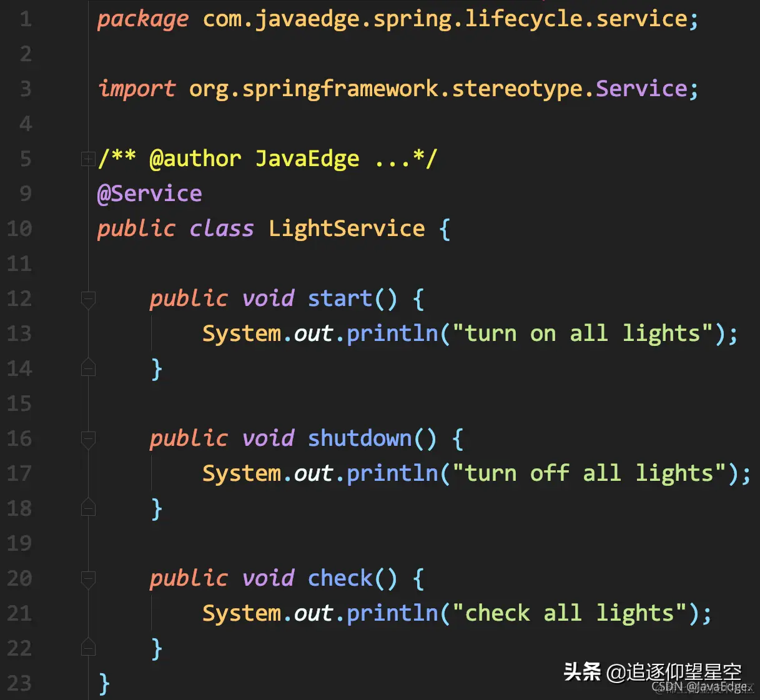Viewport: 760px width, 700px height.
Task: Click line number 10 in the gutter
Action: 19,229
